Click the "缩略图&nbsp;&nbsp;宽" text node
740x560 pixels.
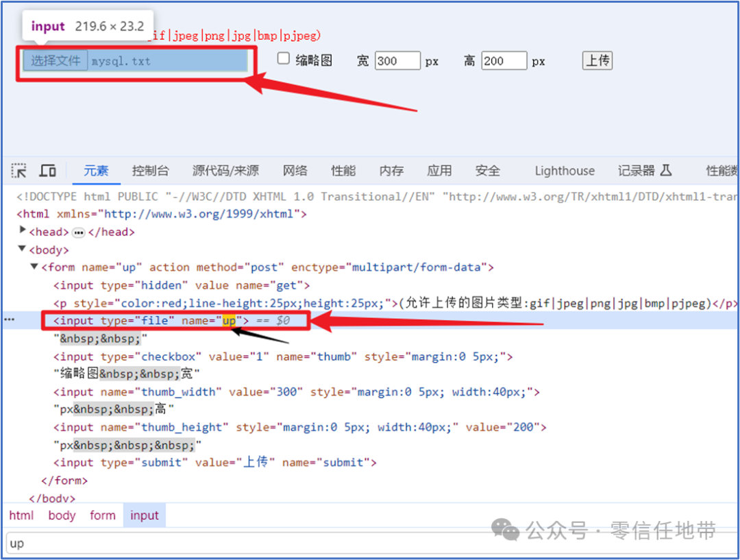pyautogui.click(x=127, y=374)
